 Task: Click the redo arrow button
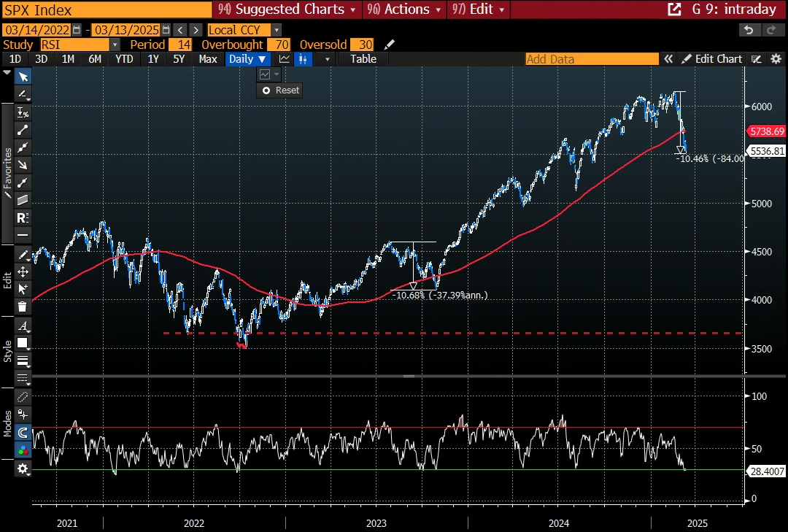[771, 30]
